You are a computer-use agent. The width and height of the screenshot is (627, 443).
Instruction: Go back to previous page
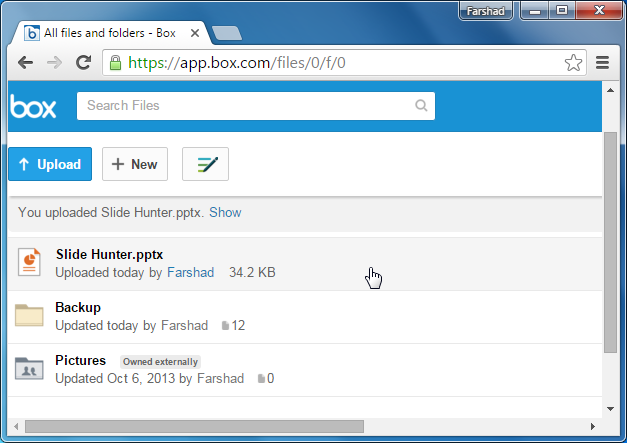[x=26, y=62]
